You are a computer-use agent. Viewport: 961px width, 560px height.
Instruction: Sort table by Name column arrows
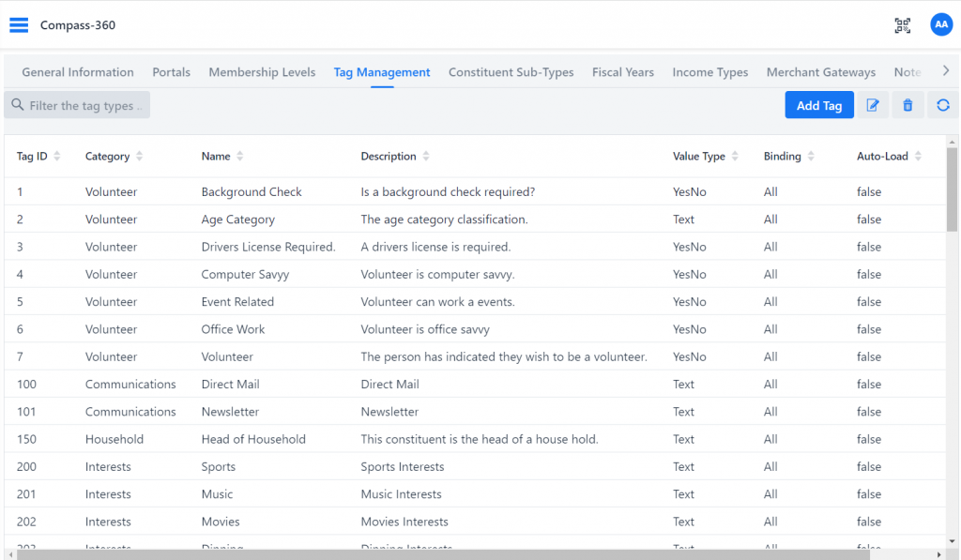[239, 156]
